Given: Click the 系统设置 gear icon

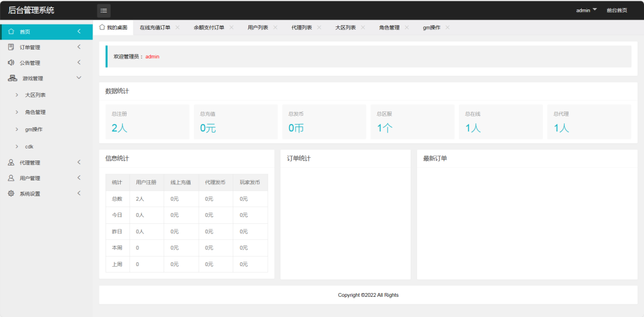Looking at the screenshot, I should [11, 194].
